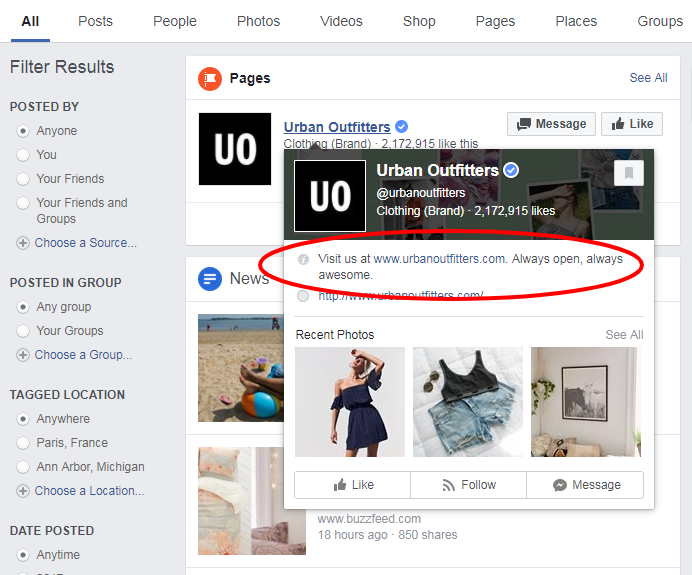Viewport: 692px width, 575px height.
Task: Switch to the All tab
Action: click(x=30, y=21)
